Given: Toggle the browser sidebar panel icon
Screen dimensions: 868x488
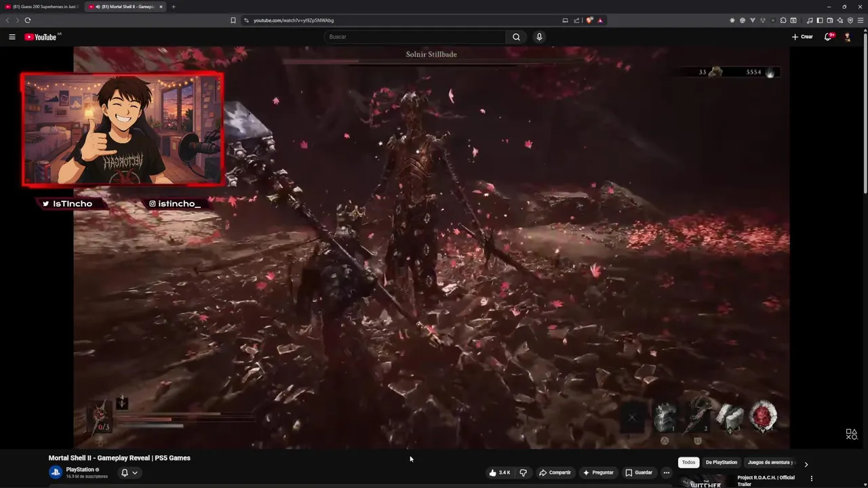Looking at the screenshot, I should [x=819, y=20].
